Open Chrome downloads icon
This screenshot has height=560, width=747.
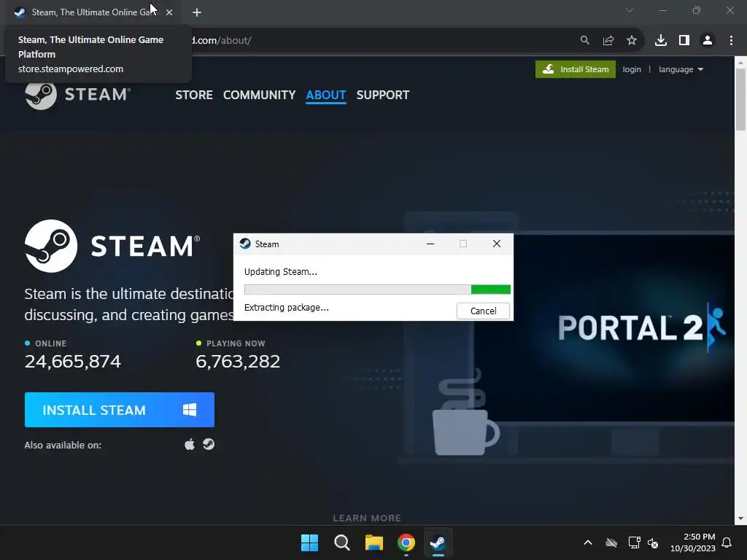point(661,41)
